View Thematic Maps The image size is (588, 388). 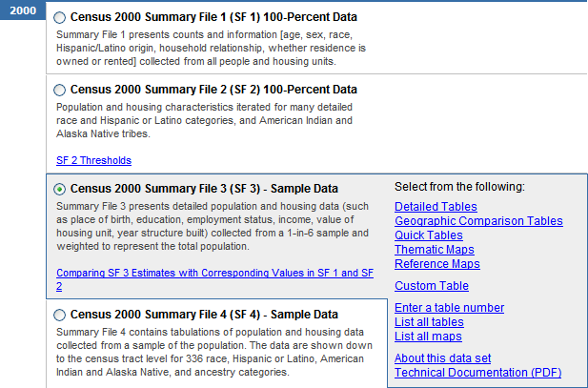tap(435, 250)
